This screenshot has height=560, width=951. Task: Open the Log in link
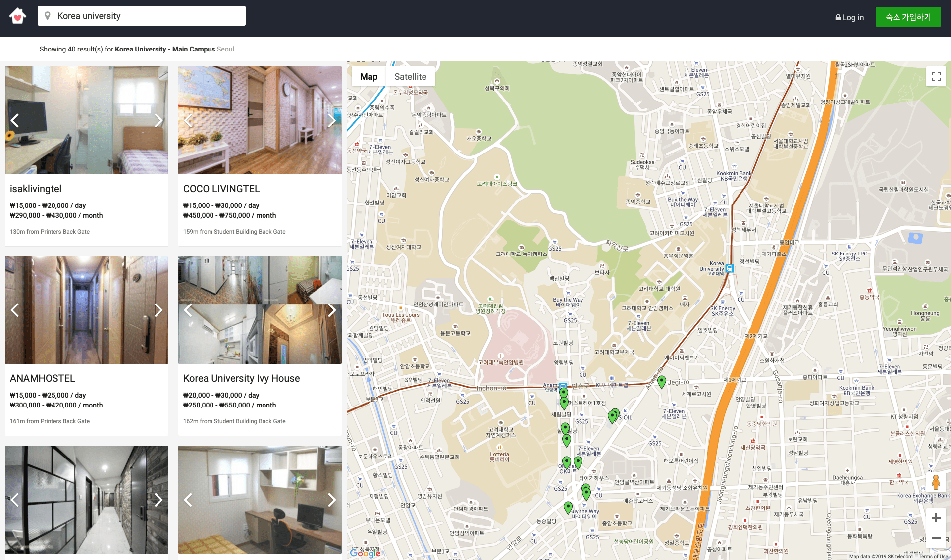click(x=849, y=17)
